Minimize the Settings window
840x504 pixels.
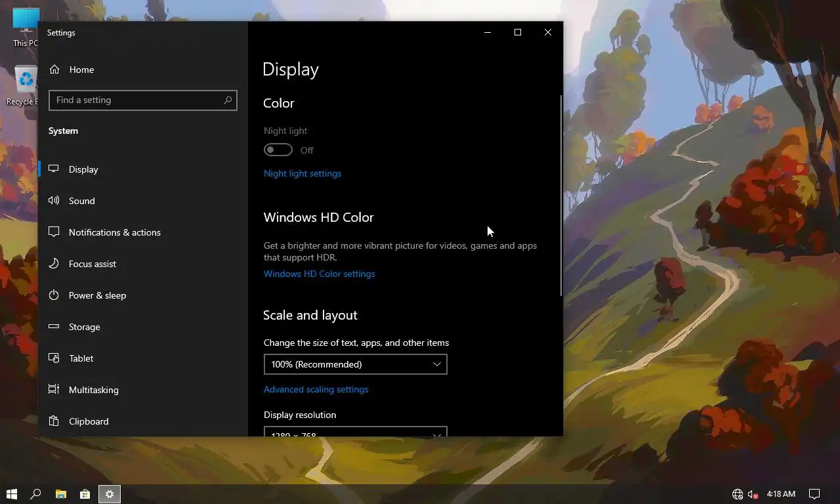[488, 32]
